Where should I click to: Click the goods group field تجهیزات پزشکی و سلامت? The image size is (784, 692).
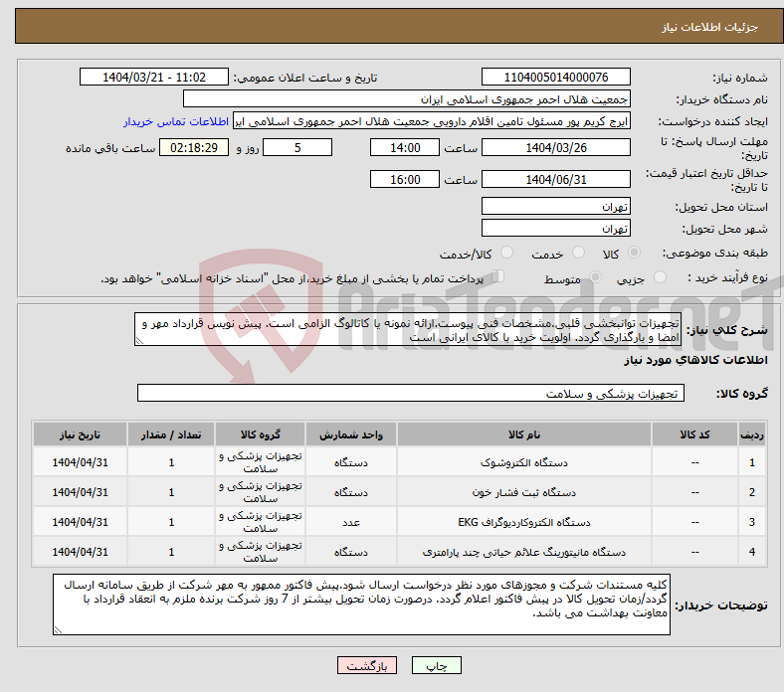click(410, 394)
